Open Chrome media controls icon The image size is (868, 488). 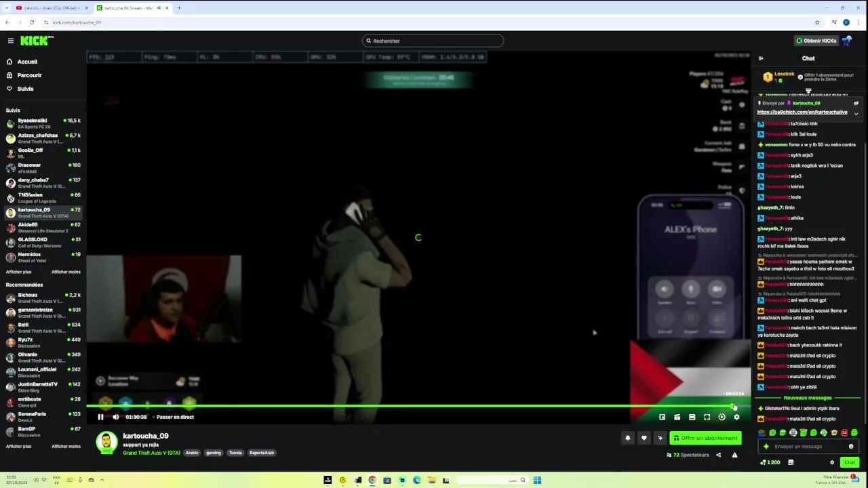[833, 22]
